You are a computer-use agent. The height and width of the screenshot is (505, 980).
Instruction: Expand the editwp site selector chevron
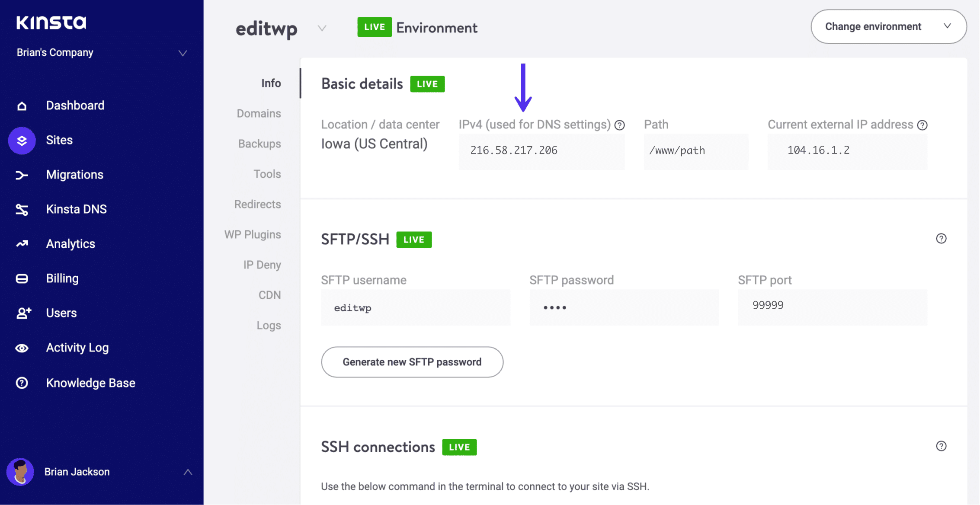point(322,29)
